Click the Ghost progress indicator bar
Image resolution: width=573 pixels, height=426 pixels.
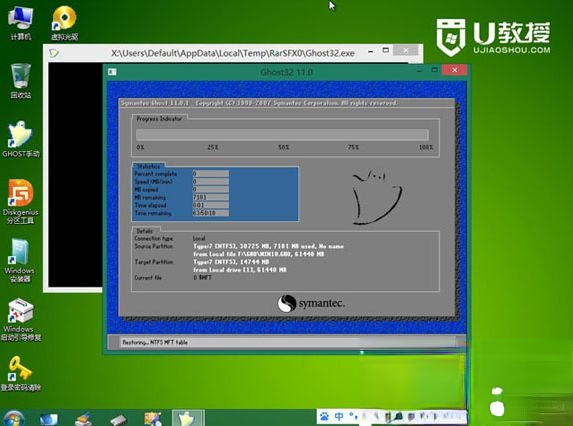[x=282, y=134]
